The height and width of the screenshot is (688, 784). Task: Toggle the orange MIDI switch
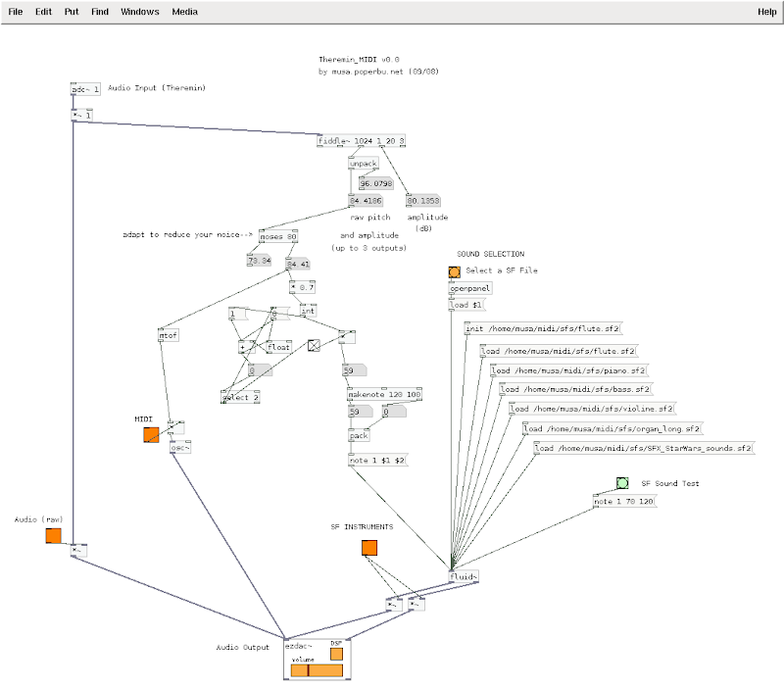point(151,434)
